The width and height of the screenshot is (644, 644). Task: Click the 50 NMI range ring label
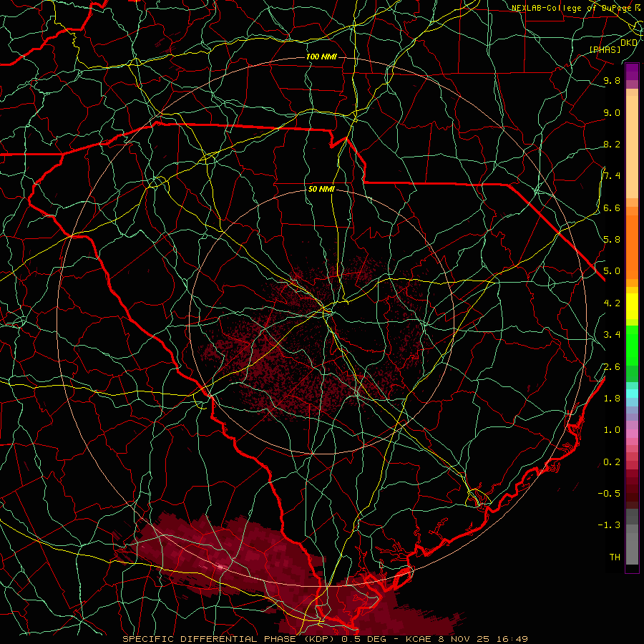[x=321, y=189]
